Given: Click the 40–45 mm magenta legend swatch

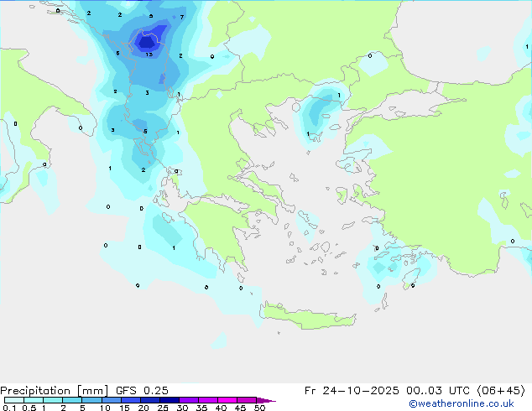Looking at the screenshot, I should click(x=227, y=400).
